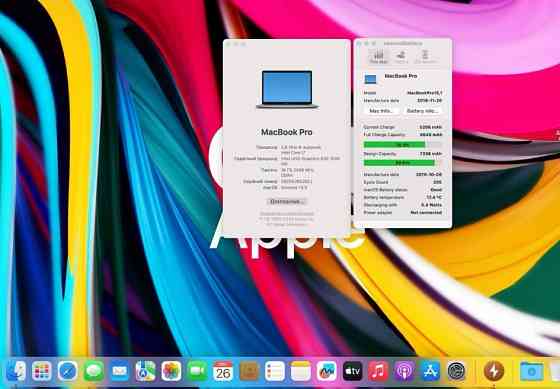
Task: Open Launchpad in the Dock
Action: [x=42, y=371]
